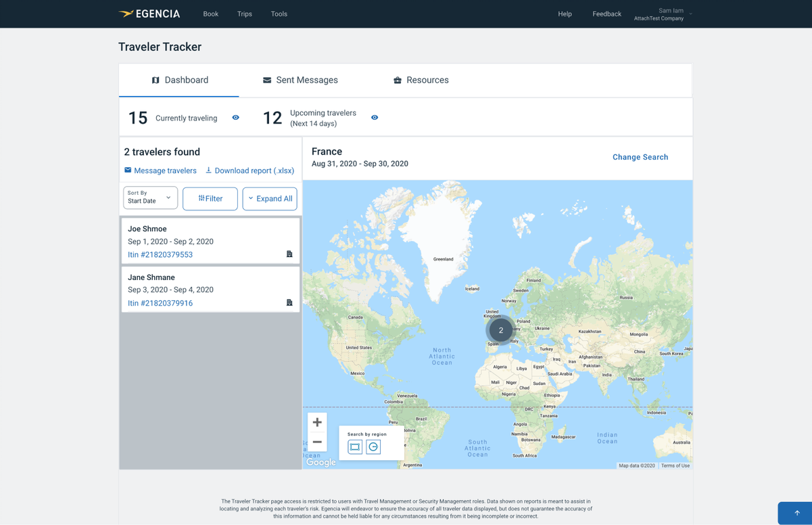Click the scroll-to-top arrow button
Viewport: 812px width, 525px height.
point(796,513)
